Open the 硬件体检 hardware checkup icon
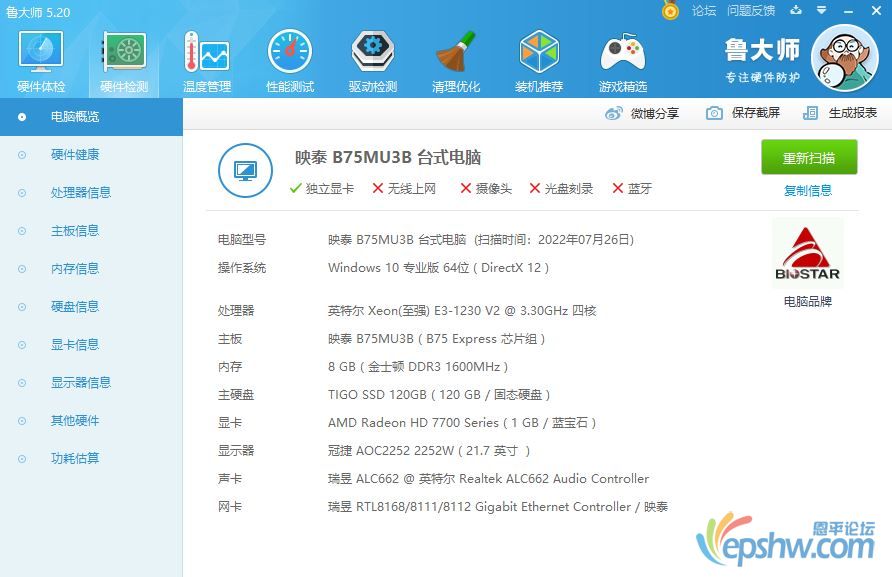Screen dimensions: 892x577 point(41,61)
